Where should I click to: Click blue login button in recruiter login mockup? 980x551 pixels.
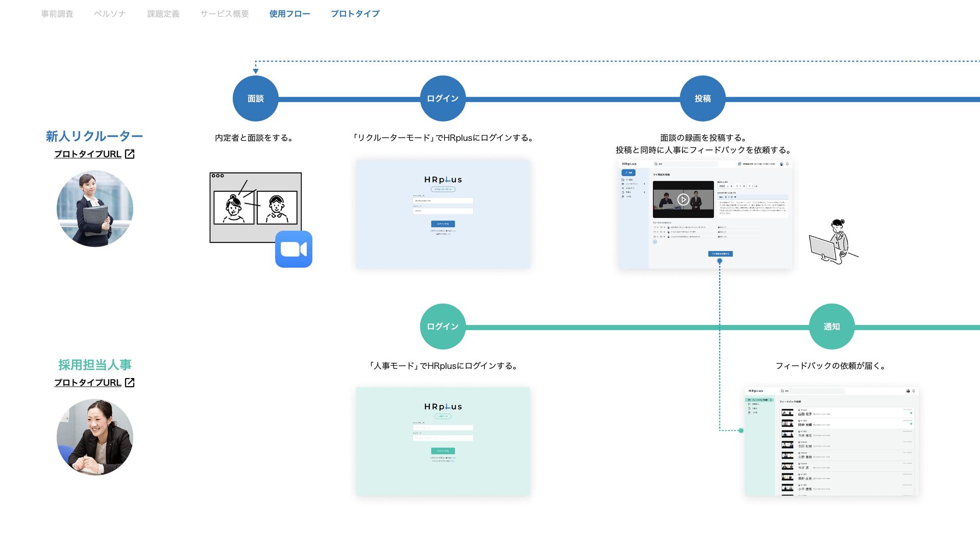tap(443, 224)
